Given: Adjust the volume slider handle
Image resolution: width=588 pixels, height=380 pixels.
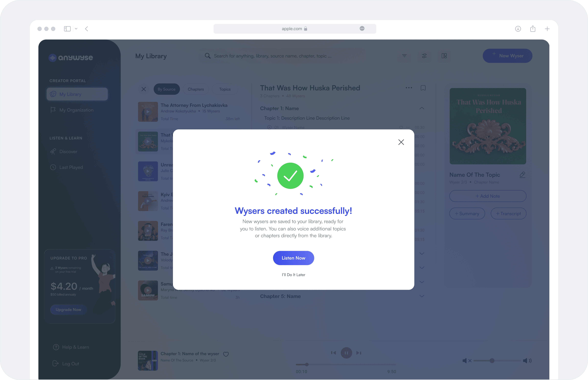Looking at the screenshot, I should [492, 360].
